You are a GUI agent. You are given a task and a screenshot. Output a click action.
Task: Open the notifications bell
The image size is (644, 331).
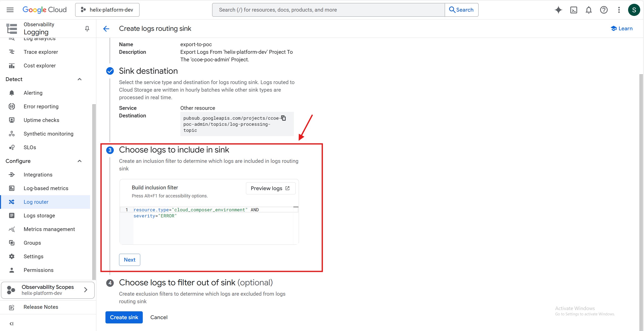[589, 10]
